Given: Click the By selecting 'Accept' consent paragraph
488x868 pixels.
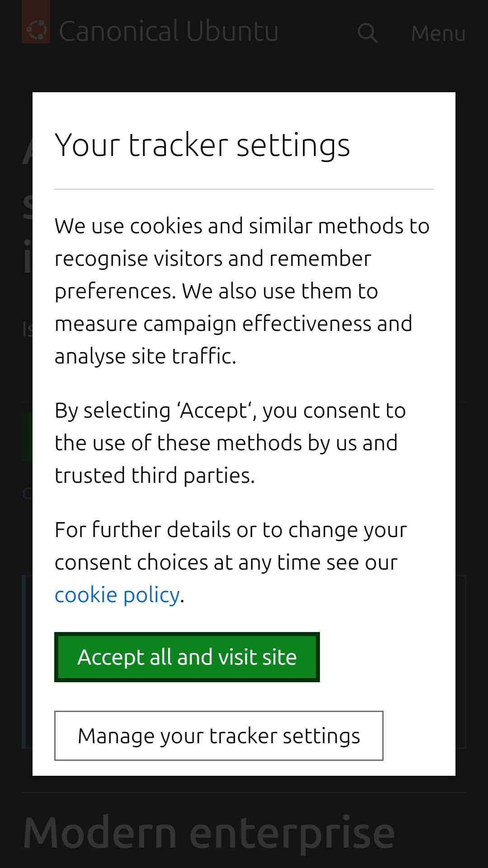Looking at the screenshot, I should pos(230,443).
